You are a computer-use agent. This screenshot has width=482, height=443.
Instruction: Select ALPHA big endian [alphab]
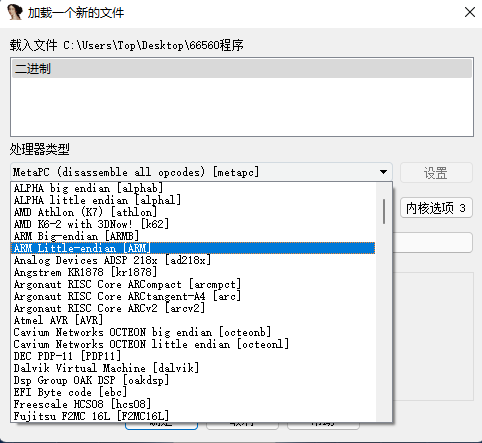click(x=193, y=188)
